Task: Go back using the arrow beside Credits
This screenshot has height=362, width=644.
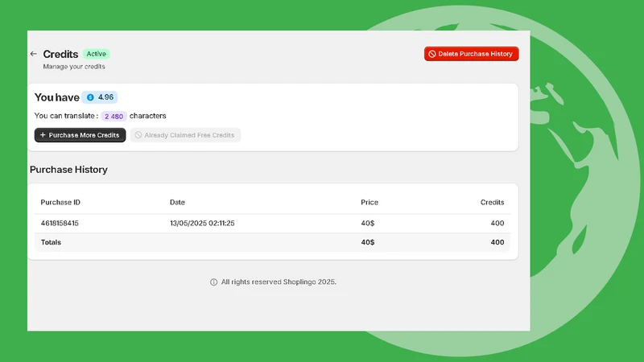Action: click(34, 54)
